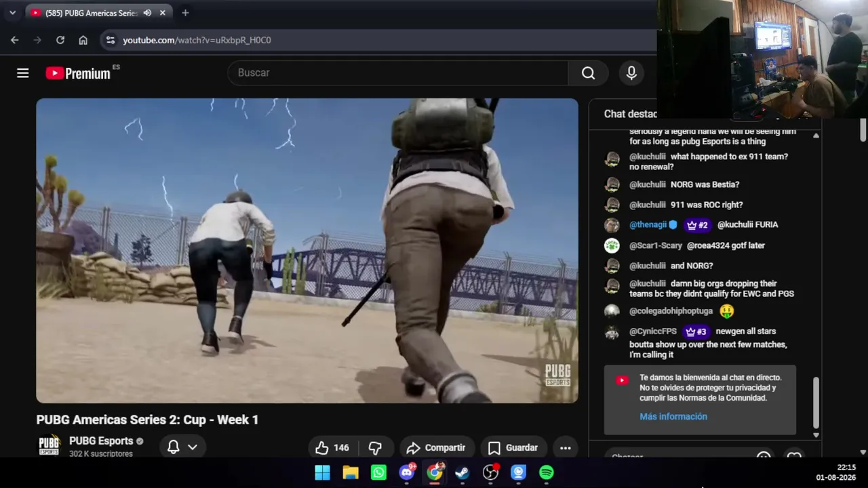The image size is (868, 488).
Task: Save video with the Guardar button
Action: 513,447
